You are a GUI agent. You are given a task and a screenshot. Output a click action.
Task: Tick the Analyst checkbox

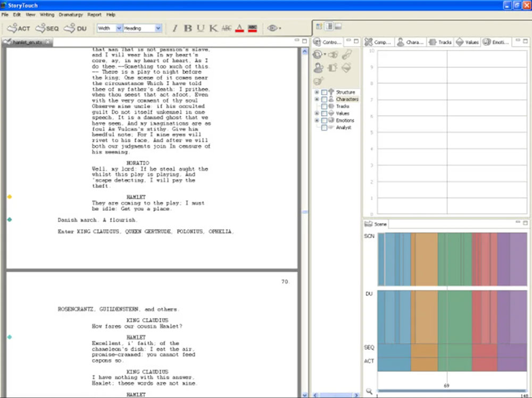tap(325, 128)
